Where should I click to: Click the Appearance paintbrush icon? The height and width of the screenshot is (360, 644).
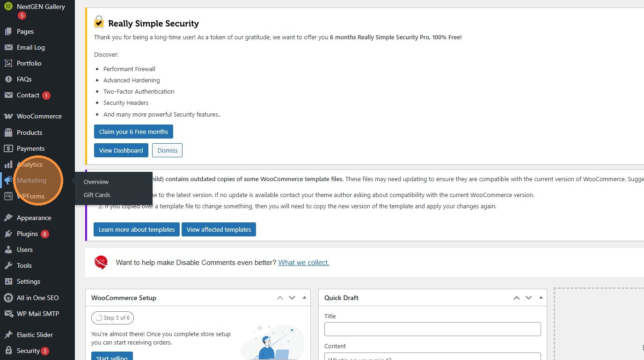point(8,218)
